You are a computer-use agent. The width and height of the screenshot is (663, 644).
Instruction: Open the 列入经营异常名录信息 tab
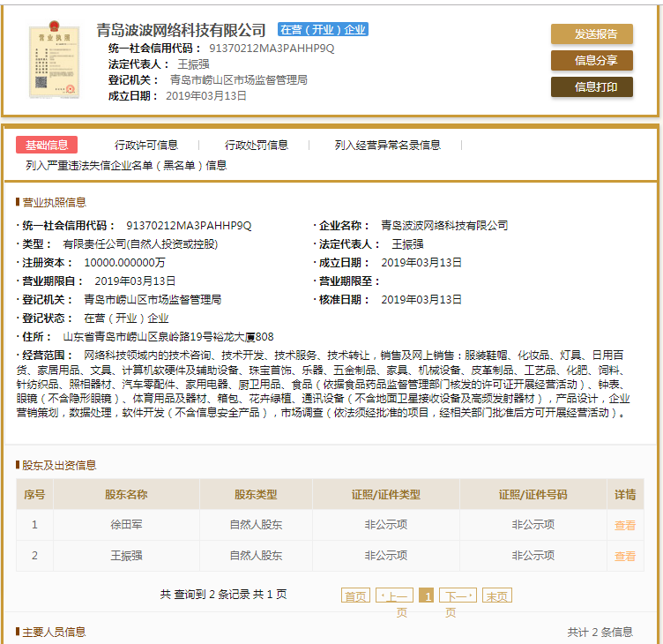(388, 146)
